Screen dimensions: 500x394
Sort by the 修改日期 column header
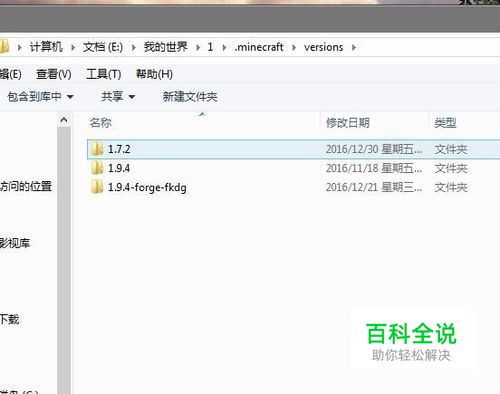[x=348, y=123]
